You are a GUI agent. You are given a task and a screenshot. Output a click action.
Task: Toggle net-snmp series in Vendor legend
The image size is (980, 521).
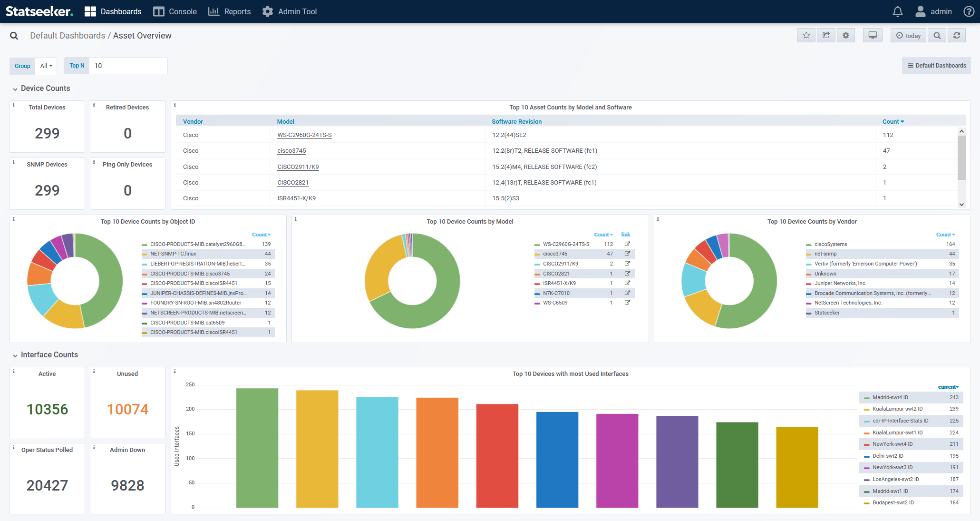click(x=825, y=254)
